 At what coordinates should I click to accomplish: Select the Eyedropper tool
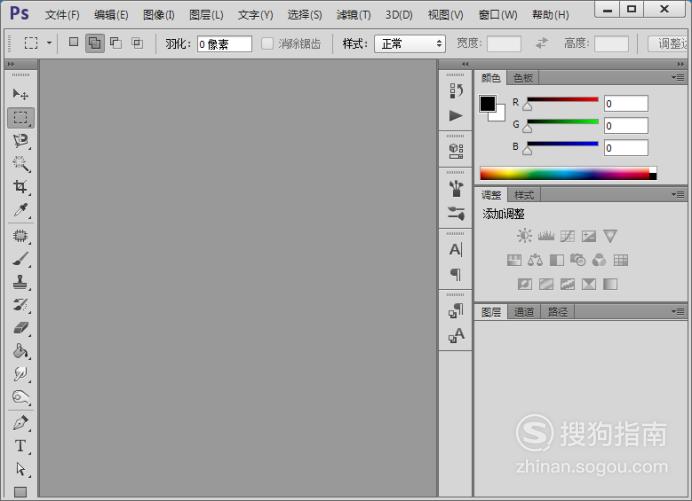(20, 210)
